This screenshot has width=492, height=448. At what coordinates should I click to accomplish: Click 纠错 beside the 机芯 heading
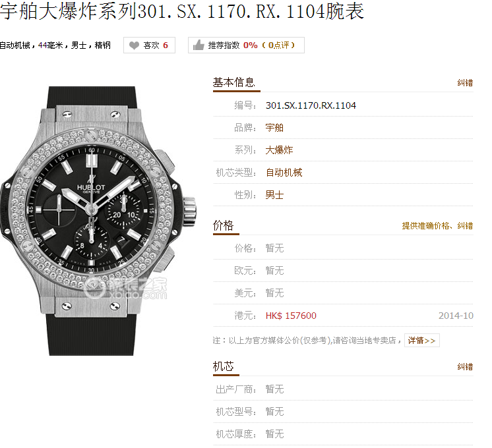465,367
